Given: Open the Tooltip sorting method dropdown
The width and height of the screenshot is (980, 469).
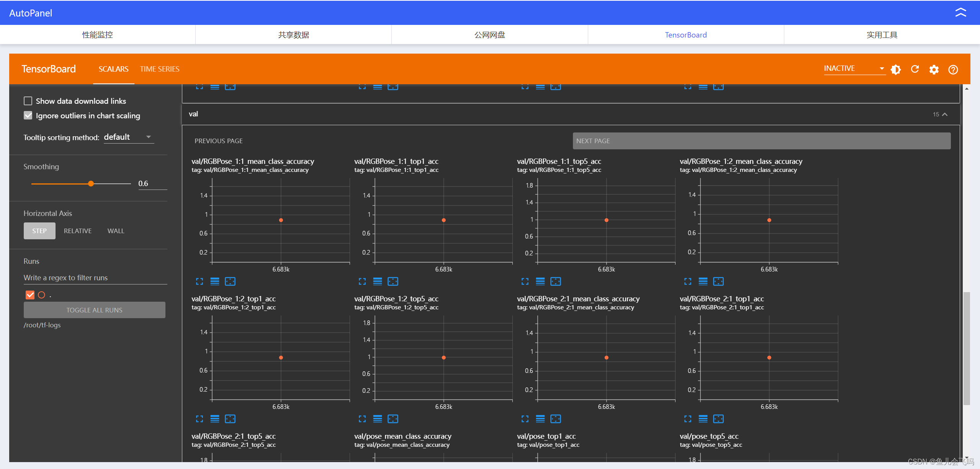Looking at the screenshot, I should pos(129,137).
